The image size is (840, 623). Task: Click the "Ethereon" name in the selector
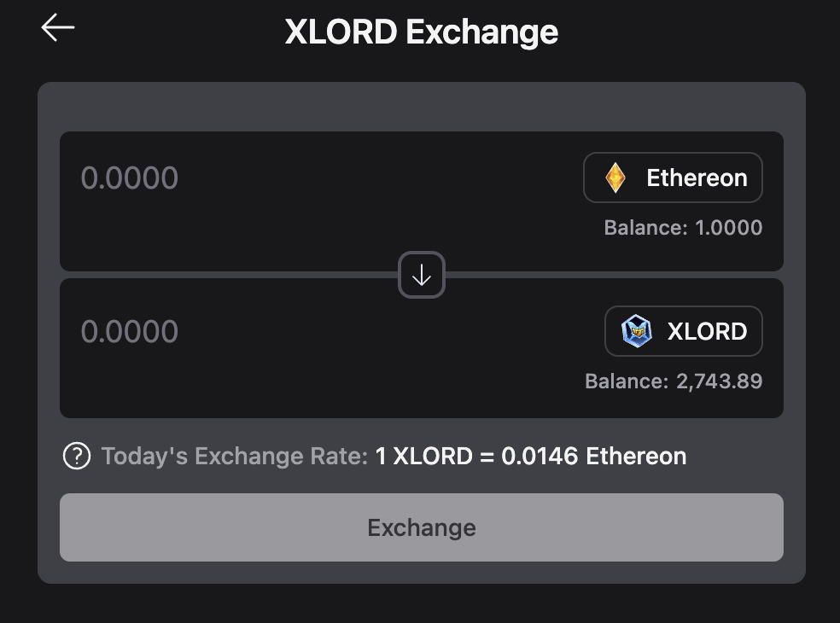coord(697,178)
